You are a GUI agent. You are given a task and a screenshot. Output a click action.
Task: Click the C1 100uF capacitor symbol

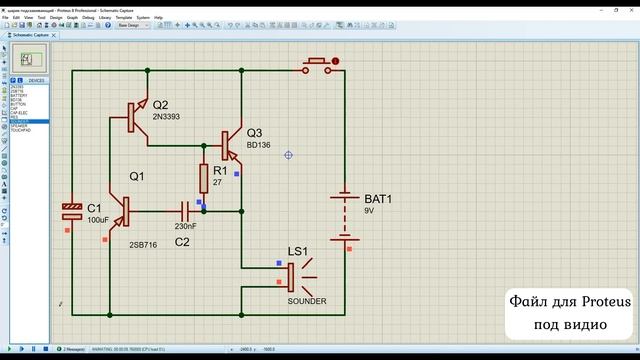coord(72,211)
